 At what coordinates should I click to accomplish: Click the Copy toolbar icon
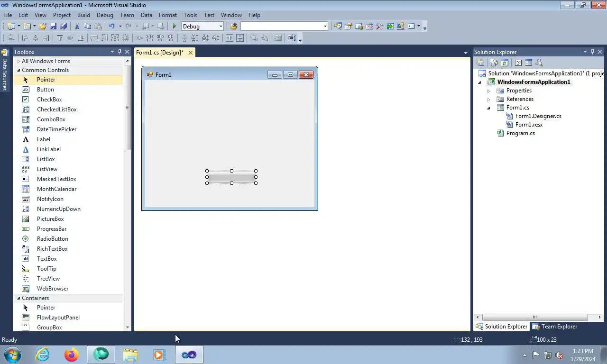coord(87,27)
